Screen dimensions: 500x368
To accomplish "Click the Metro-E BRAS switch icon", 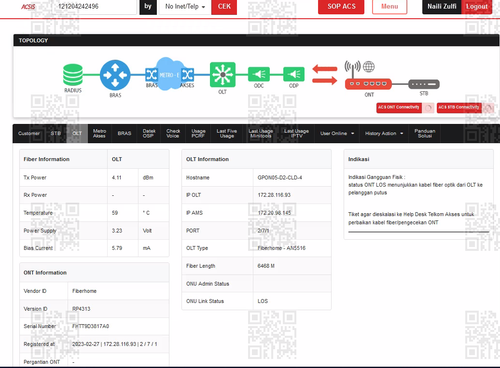I will point(151,75).
